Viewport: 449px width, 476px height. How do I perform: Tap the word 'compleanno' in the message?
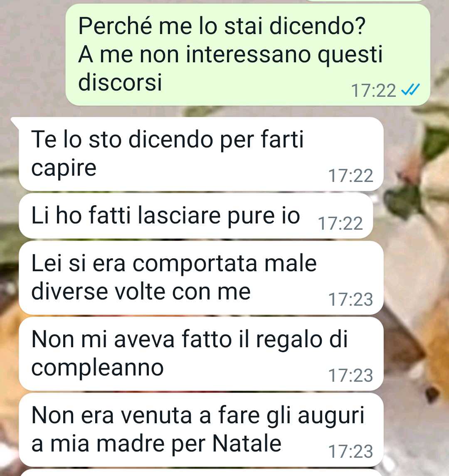98,368
